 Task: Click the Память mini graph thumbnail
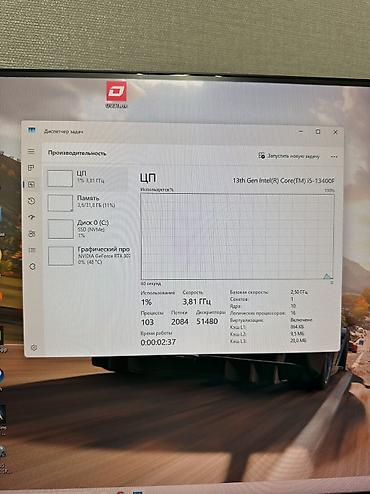point(60,203)
